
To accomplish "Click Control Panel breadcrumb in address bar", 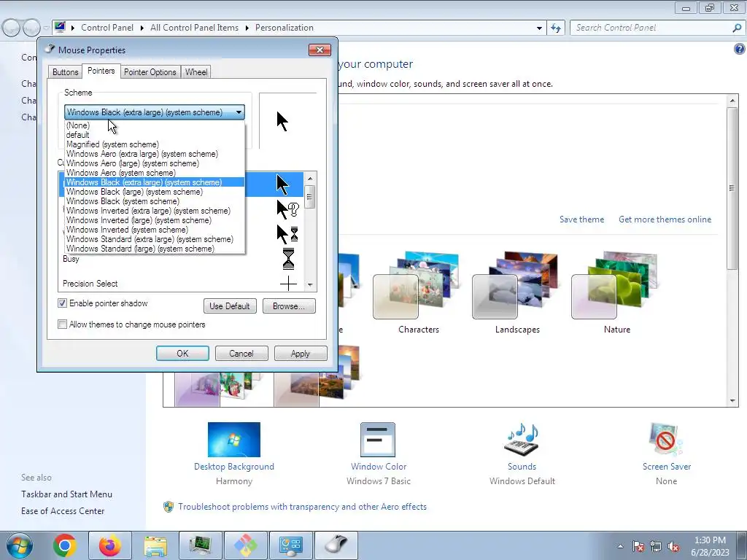I will tap(107, 28).
